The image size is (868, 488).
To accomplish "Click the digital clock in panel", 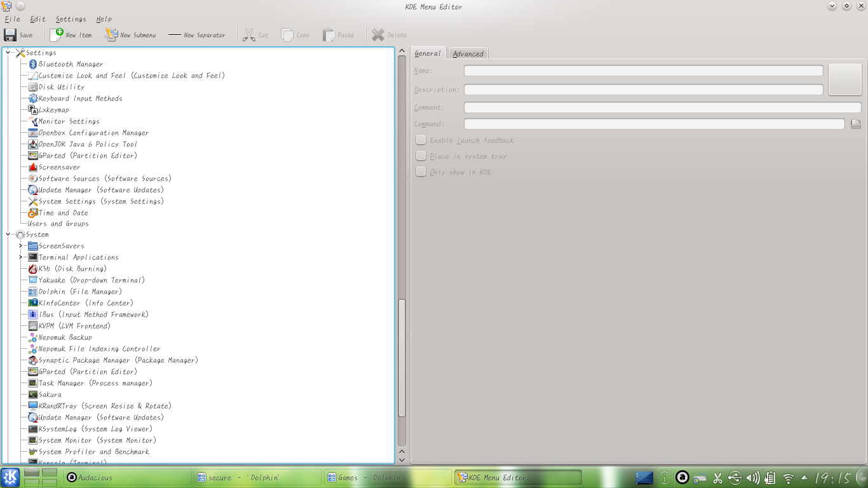I will [833, 478].
